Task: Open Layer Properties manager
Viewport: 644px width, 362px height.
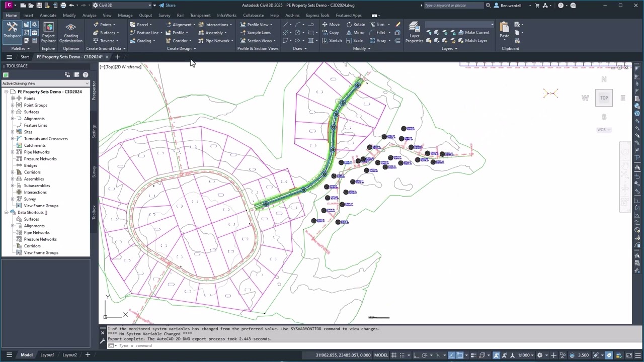Action: pyautogui.click(x=414, y=32)
